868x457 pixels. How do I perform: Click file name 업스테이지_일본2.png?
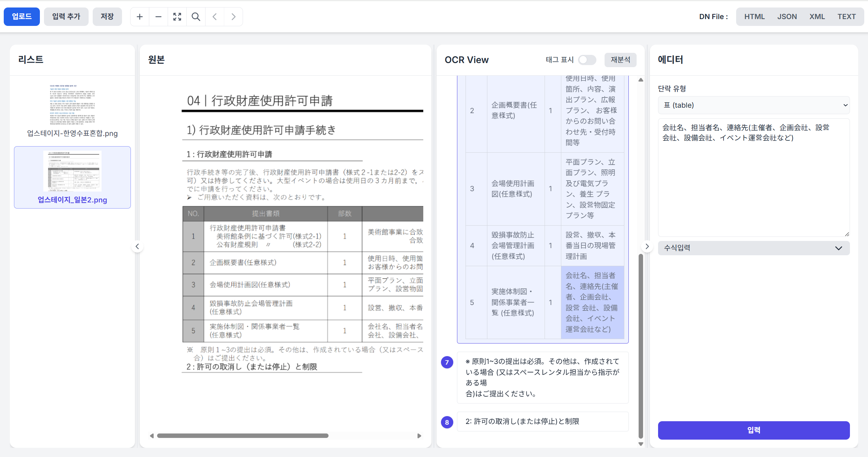pos(72,200)
